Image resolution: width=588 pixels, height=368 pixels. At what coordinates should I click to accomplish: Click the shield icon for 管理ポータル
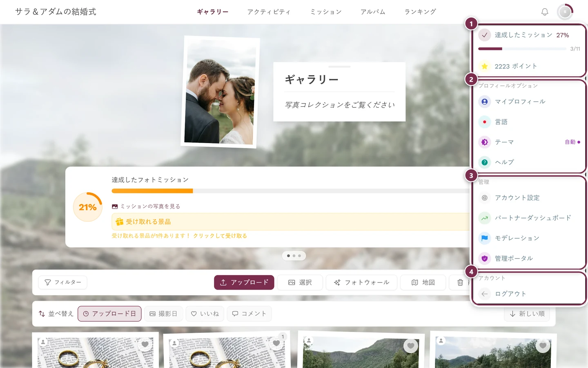coord(484,258)
